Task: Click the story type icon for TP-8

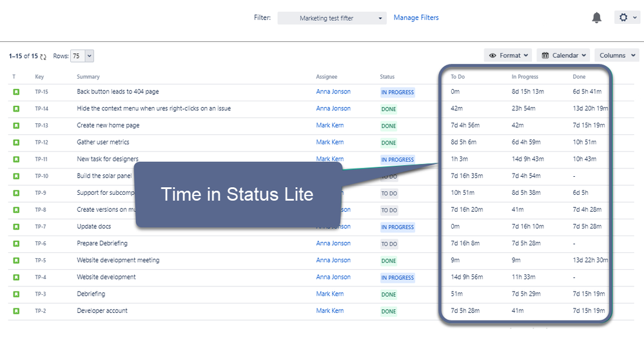Action: (x=16, y=210)
